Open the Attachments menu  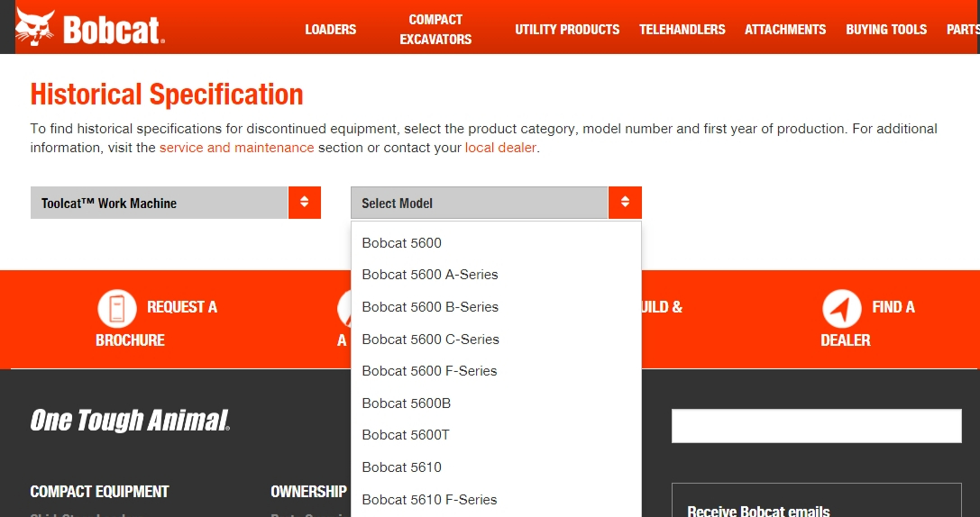click(x=784, y=30)
